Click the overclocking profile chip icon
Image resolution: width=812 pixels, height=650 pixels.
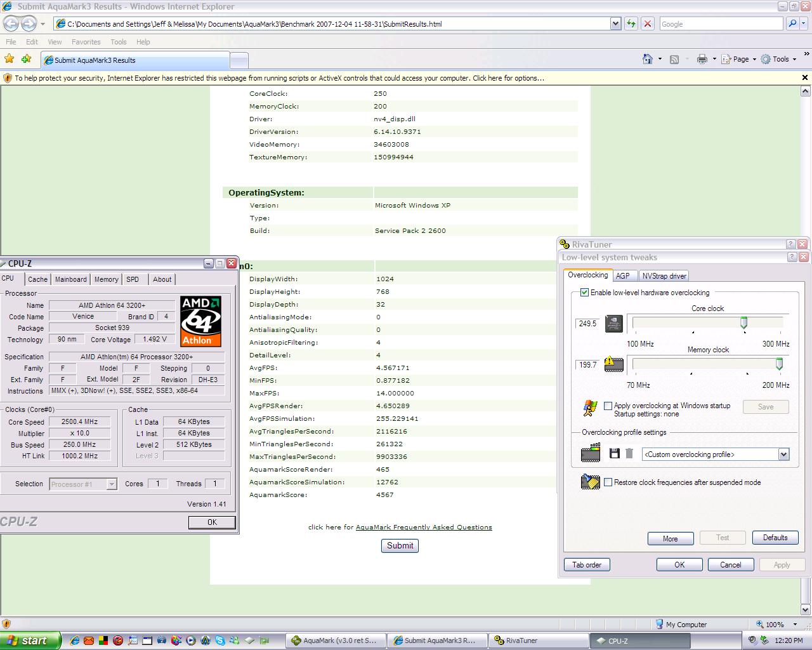pos(591,454)
